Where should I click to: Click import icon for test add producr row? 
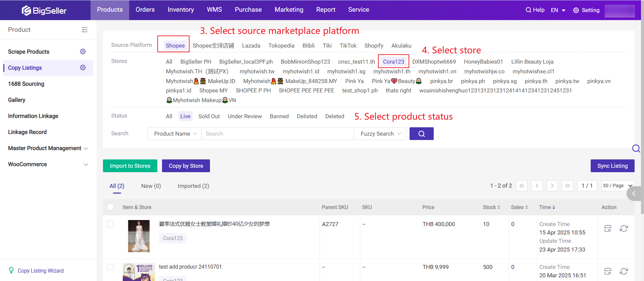point(608,271)
